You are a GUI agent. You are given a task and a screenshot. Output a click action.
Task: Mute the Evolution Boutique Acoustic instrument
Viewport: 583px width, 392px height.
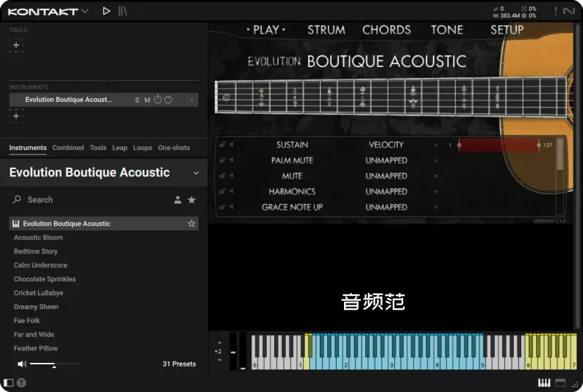click(147, 100)
